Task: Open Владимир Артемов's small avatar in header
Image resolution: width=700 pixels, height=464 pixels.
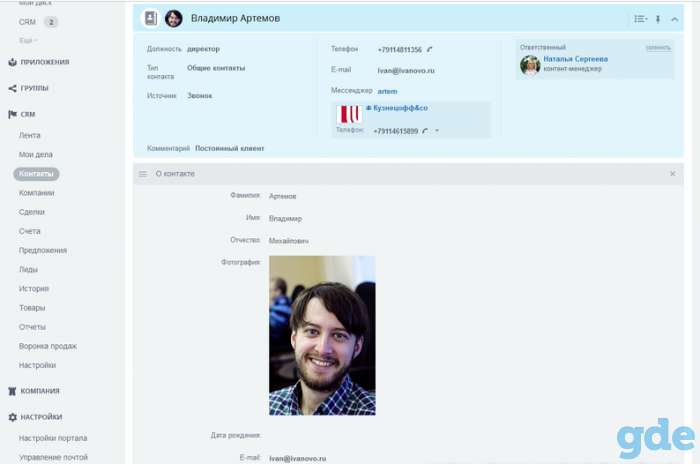Action: click(174, 18)
